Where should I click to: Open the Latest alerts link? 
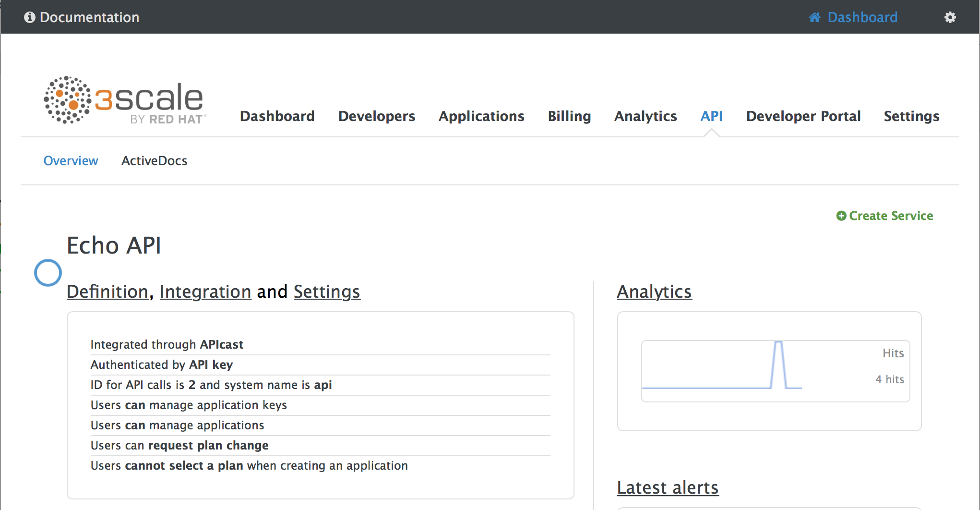tap(667, 487)
